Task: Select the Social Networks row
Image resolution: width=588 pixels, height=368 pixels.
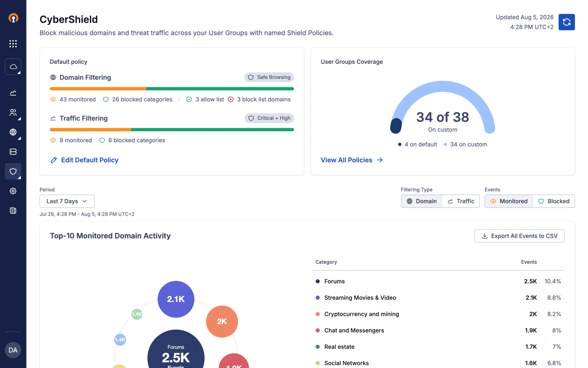Action: [x=438, y=363]
